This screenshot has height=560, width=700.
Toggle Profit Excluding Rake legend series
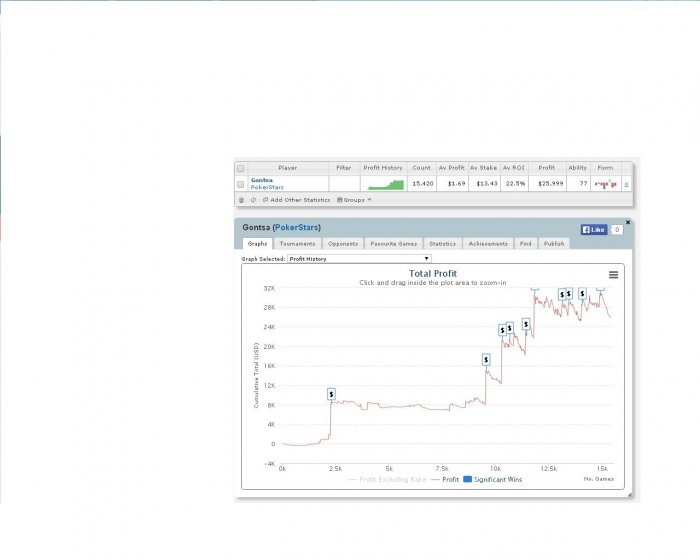[x=388, y=479]
